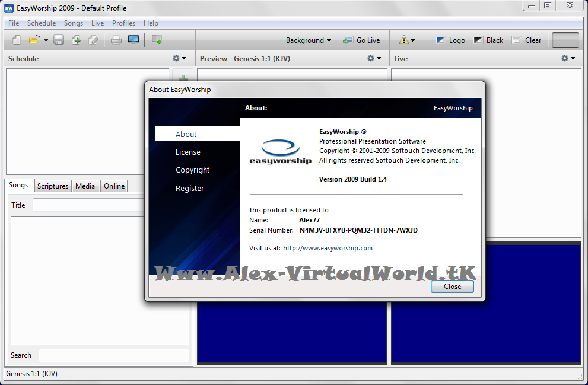This screenshot has height=385, width=588.
Task: Maximize the EasyWorship window
Action: click(x=548, y=5)
